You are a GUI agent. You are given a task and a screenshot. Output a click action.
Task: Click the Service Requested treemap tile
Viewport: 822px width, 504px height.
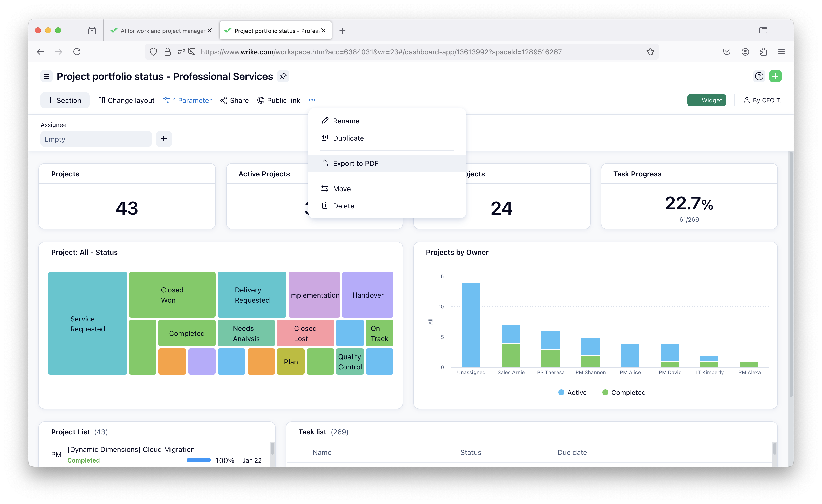pyautogui.click(x=87, y=324)
